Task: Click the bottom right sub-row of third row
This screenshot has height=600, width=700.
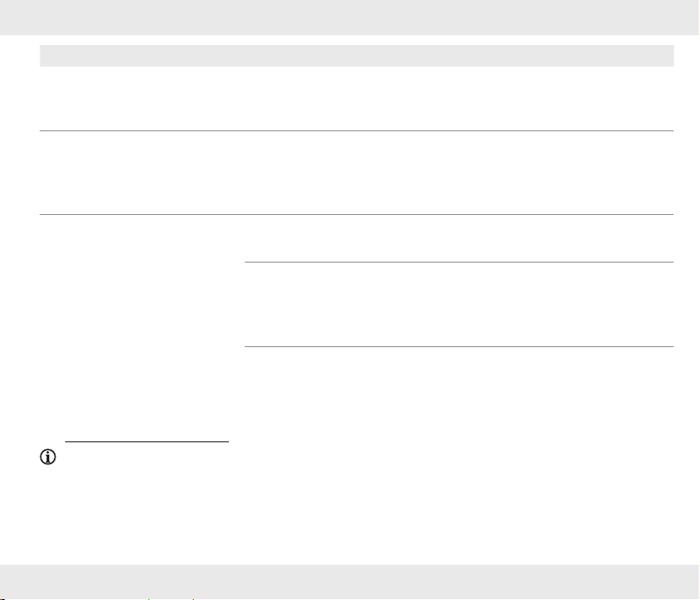Action: (x=459, y=392)
